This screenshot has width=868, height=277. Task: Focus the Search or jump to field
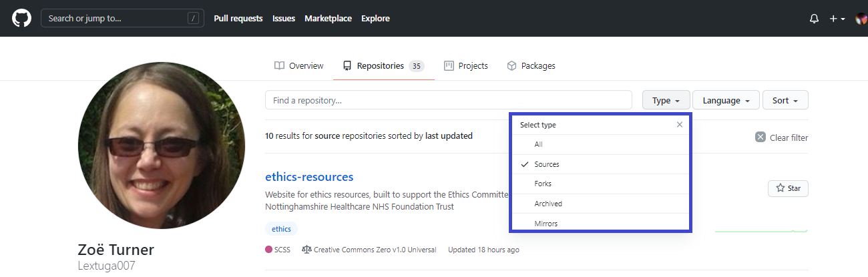tap(122, 18)
